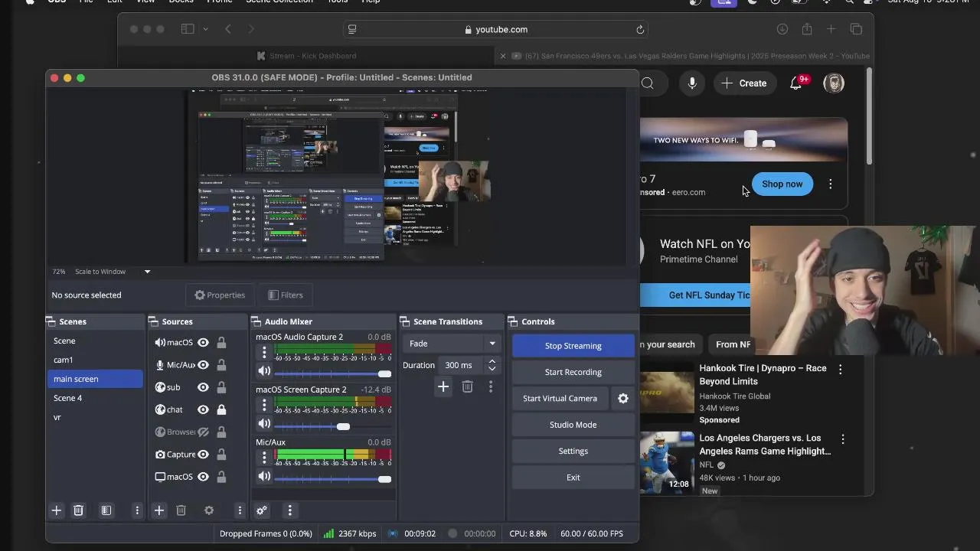Switch to San Francisco 49ers highlights tab

coord(685,56)
